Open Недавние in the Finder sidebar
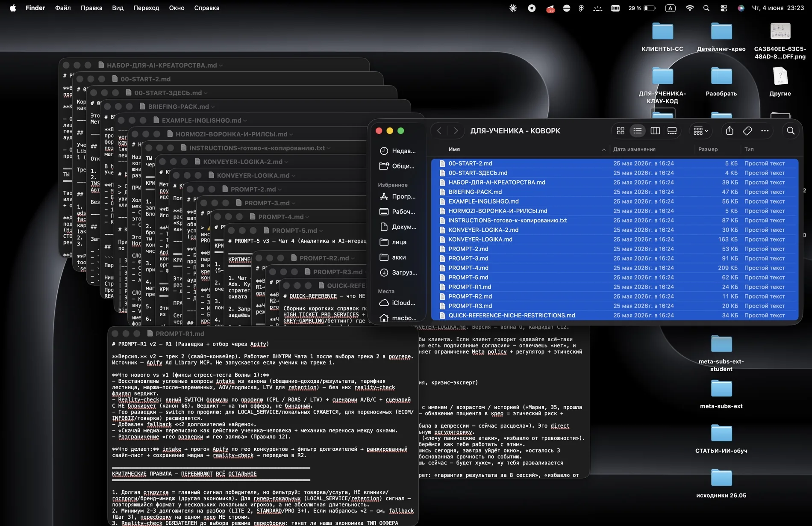Image resolution: width=812 pixels, height=526 pixels. point(398,151)
